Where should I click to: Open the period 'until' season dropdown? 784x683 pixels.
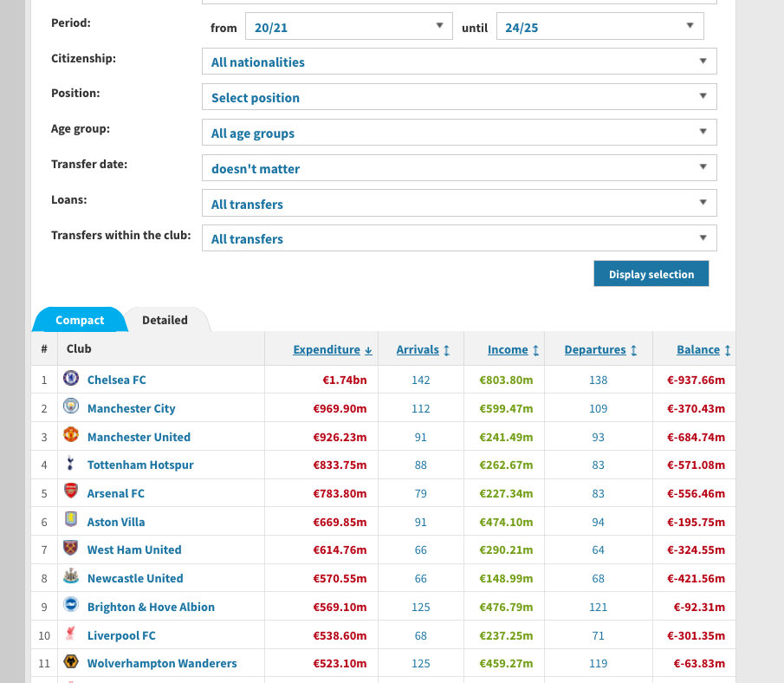tap(600, 26)
